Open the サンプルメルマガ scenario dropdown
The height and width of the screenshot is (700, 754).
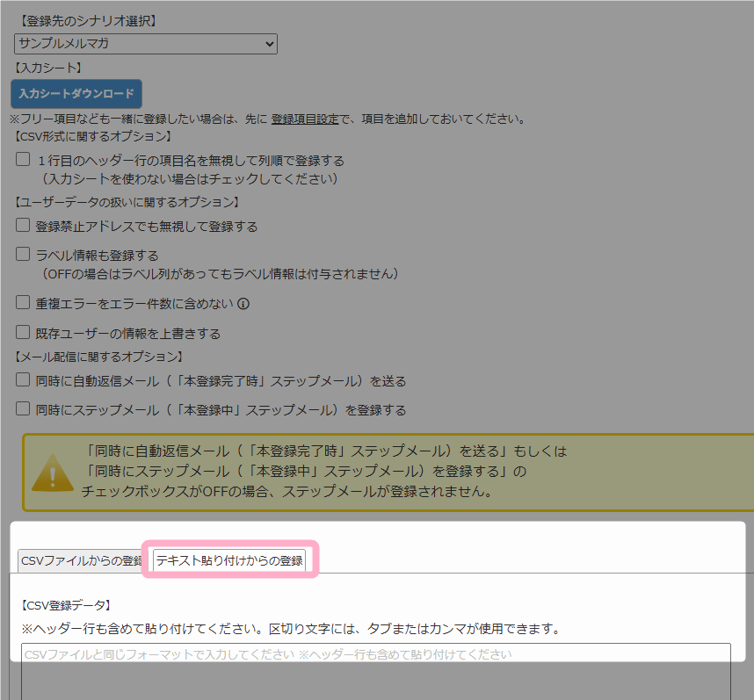pyautogui.click(x=146, y=44)
